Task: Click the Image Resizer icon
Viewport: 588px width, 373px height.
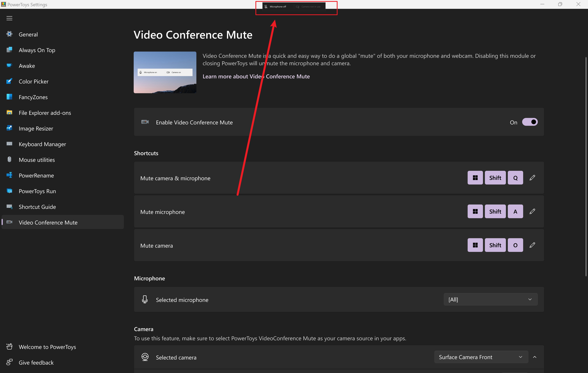Action: (9, 128)
